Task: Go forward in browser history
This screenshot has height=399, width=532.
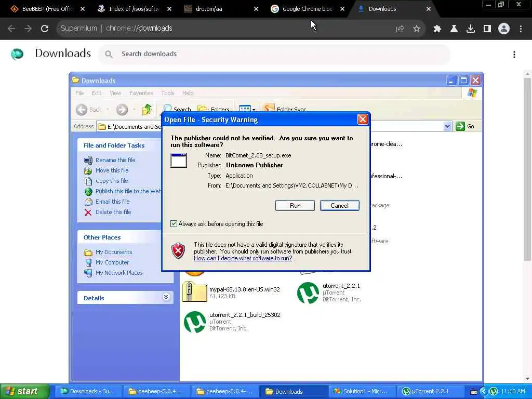Action: pyautogui.click(x=28, y=29)
